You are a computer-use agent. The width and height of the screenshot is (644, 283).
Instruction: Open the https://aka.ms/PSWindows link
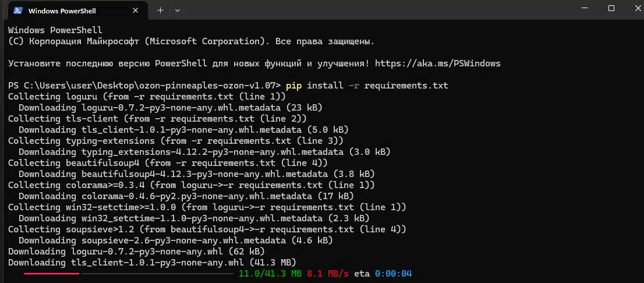[438, 63]
